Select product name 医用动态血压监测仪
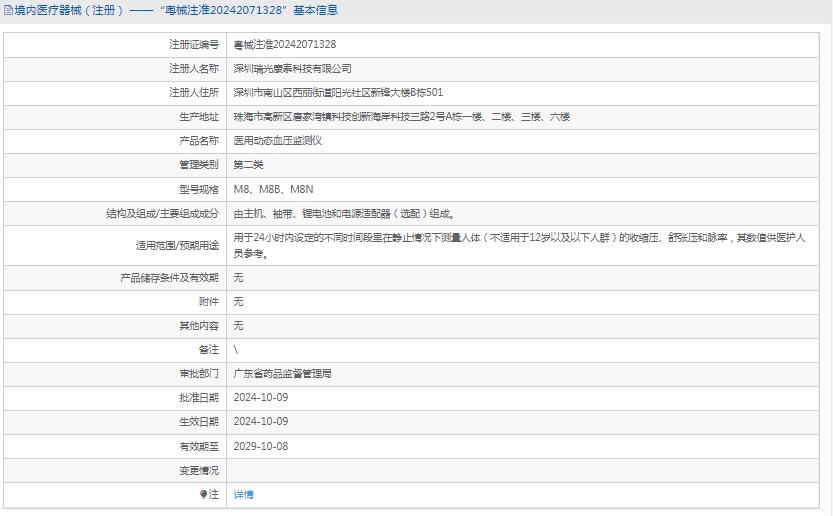 tap(277, 141)
